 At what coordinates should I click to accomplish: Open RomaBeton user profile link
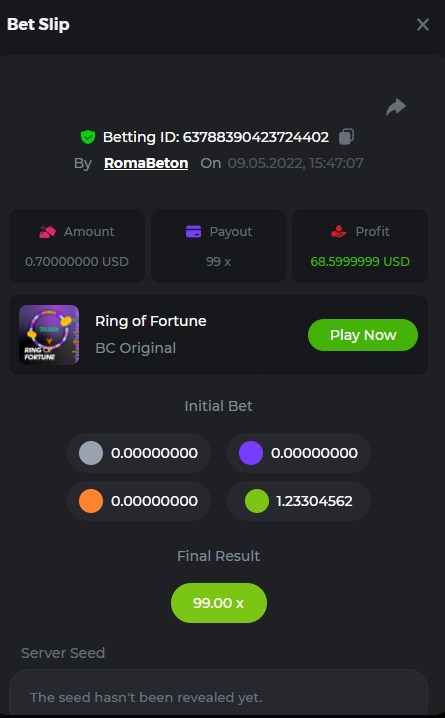click(146, 163)
